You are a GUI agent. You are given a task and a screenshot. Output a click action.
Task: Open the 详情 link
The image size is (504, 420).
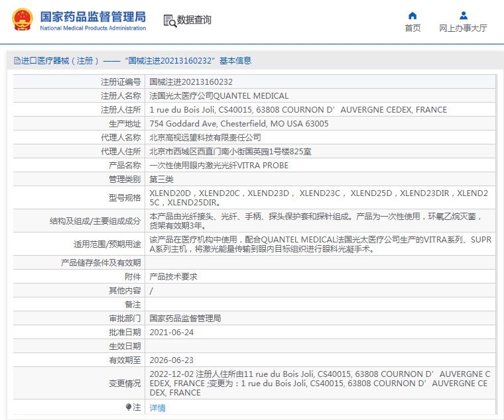[158, 408]
